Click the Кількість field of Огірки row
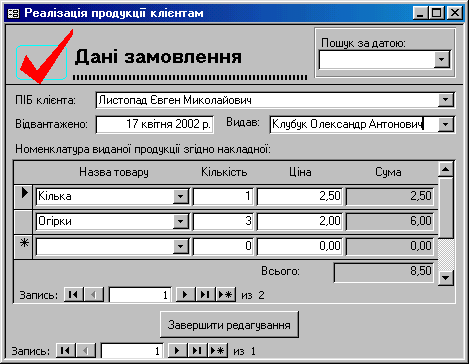Screen dimensions: 469x364 pos(223,221)
